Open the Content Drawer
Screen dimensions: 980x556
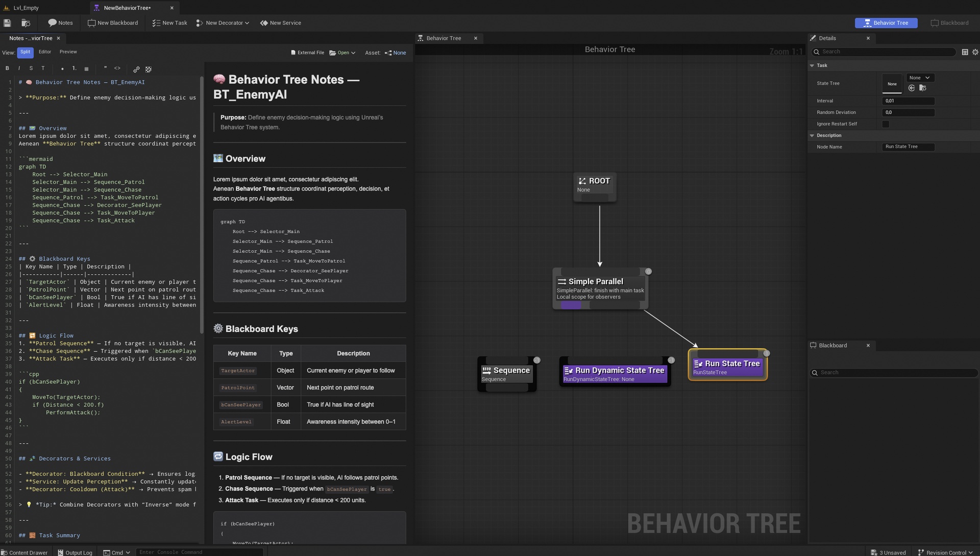[x=24, y=552]
